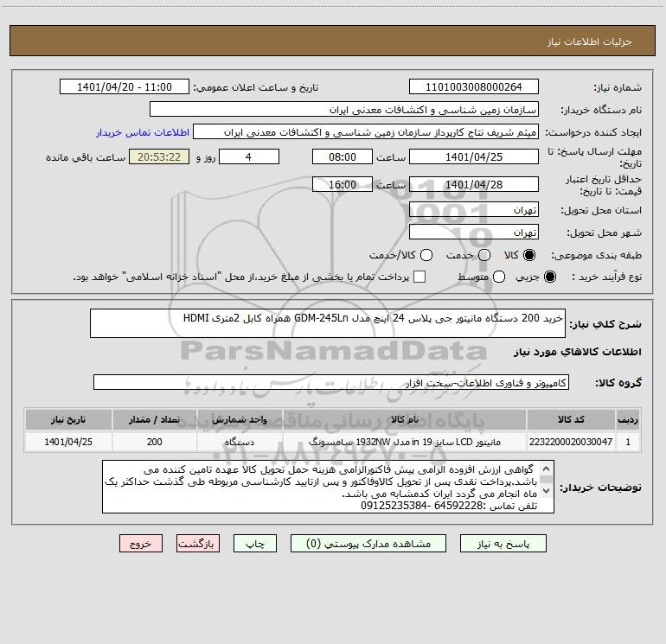Click the استان محل تحویل تهران field
This screenshot has height=644, width=666.
[x=474, y=210]
